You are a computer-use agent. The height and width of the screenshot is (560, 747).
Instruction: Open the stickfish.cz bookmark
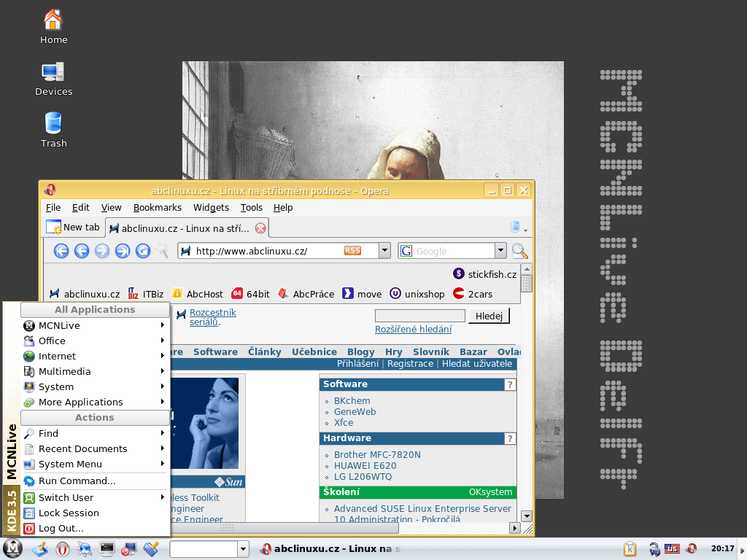484,274
